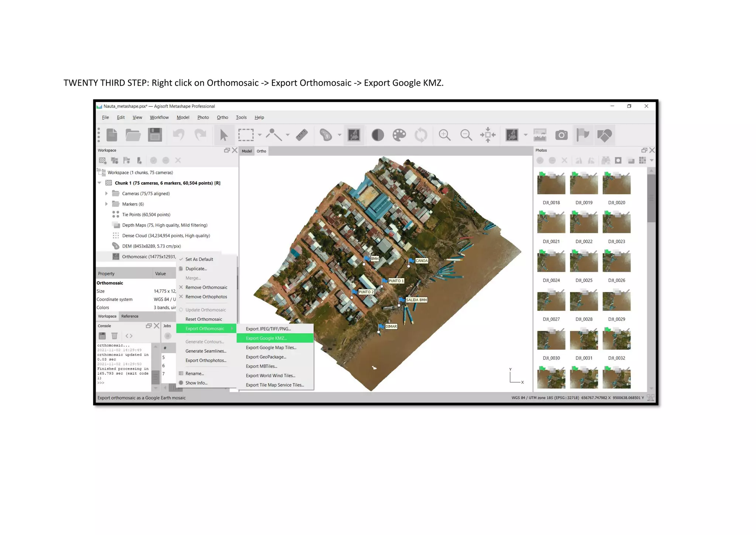Select the DEM tree item

(x=151, y=246)
